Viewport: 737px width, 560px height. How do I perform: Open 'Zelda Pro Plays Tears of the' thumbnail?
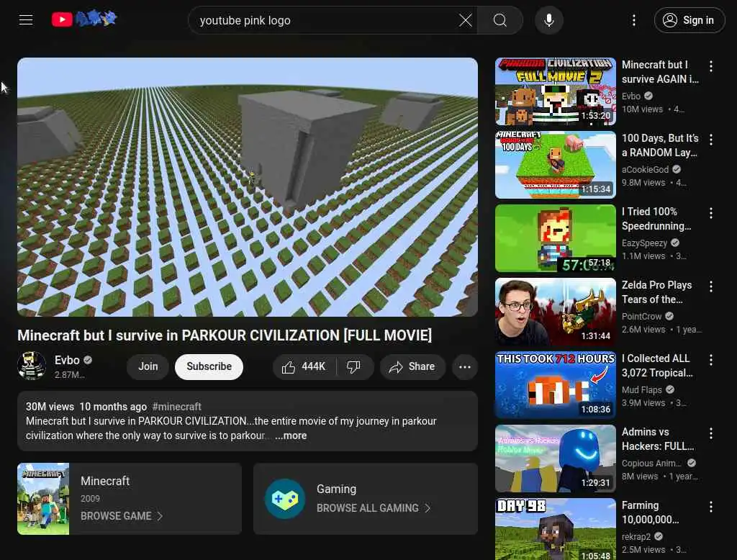click(x=555, y=311)
